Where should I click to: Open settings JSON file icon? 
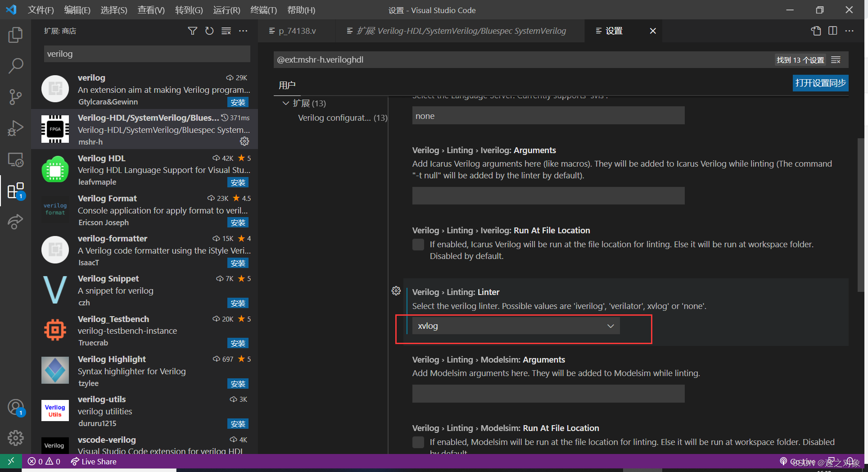pyautogui.click(x=816, y=31)
